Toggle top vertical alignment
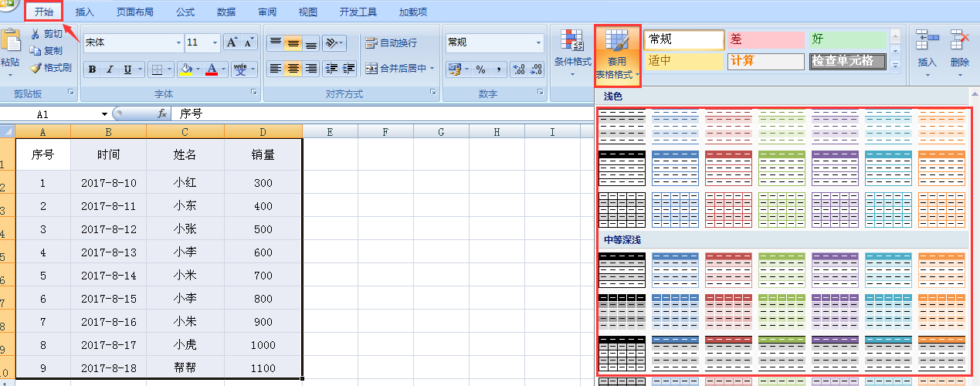 [276, 43]
